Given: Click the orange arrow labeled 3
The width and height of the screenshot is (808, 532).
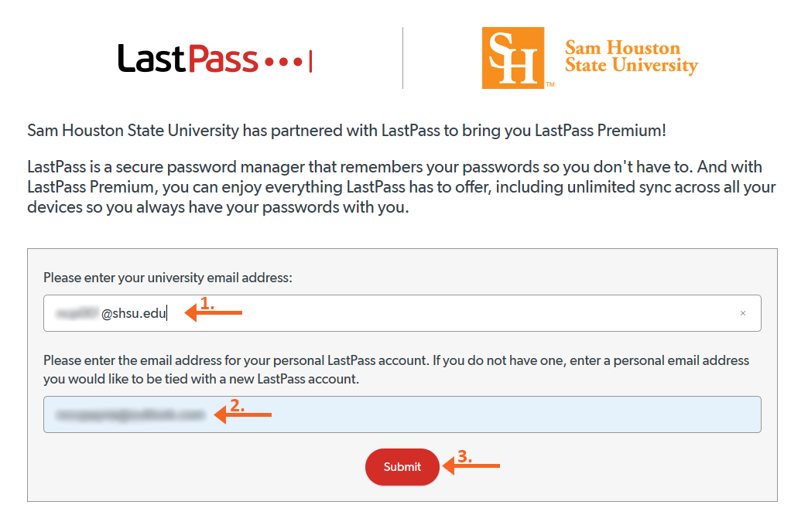Looking at the screenshot, I should [472, 466].
